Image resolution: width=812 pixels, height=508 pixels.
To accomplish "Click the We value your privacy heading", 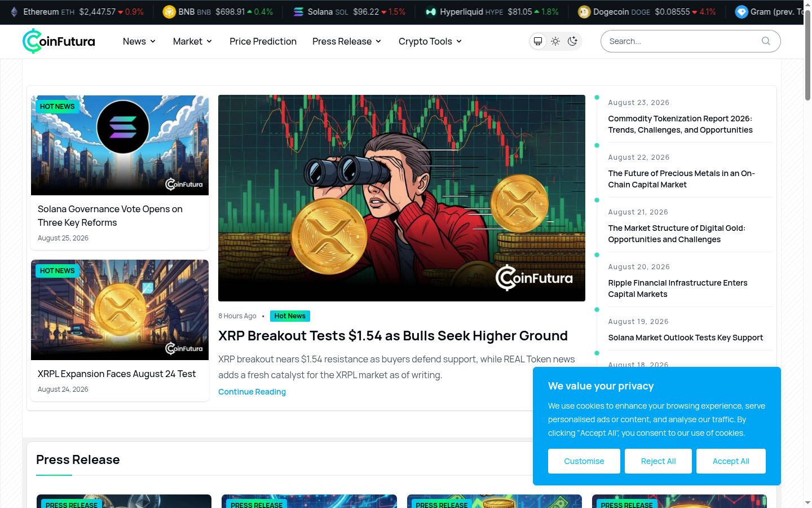I will click(x=601, y=386).
